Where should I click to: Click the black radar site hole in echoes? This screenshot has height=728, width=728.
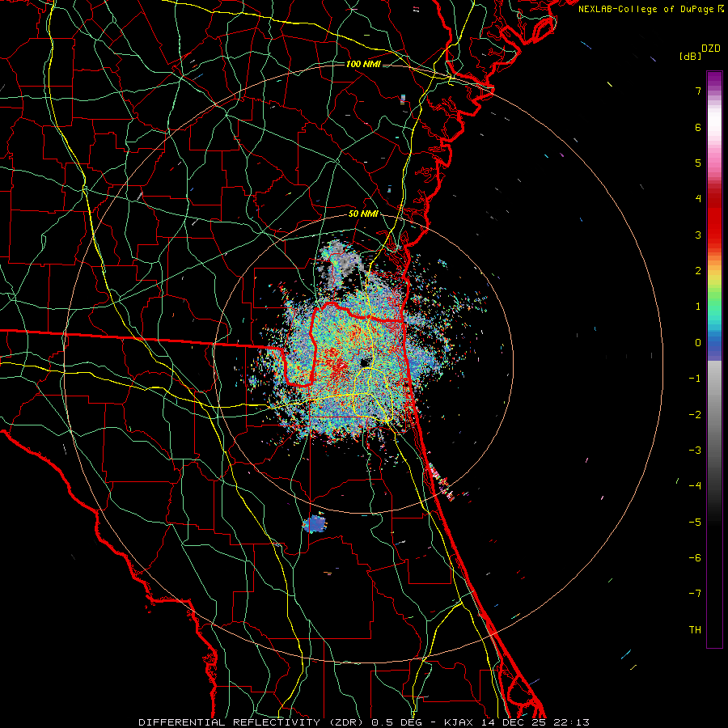tap(366, 362)
